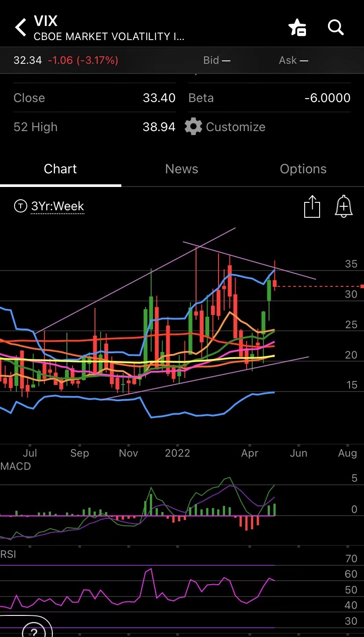Tap the Jun date axis label
The image size is (364, 637).
pyautogui.click(x=298, y=453)
